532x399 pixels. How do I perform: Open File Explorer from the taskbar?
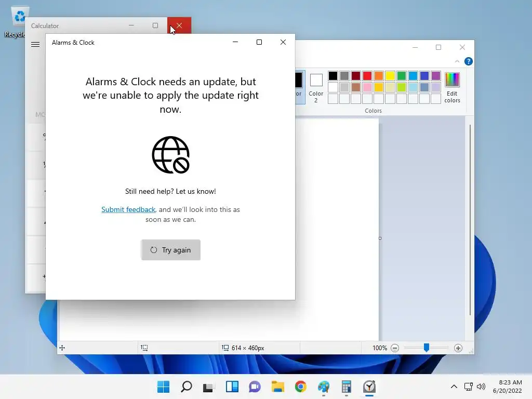click(278, 387)
